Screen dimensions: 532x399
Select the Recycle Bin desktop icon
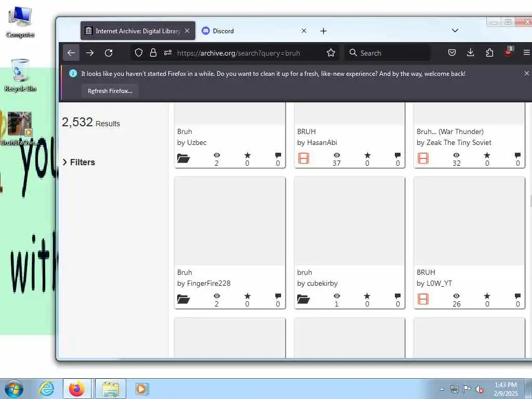tap(20, 75)
